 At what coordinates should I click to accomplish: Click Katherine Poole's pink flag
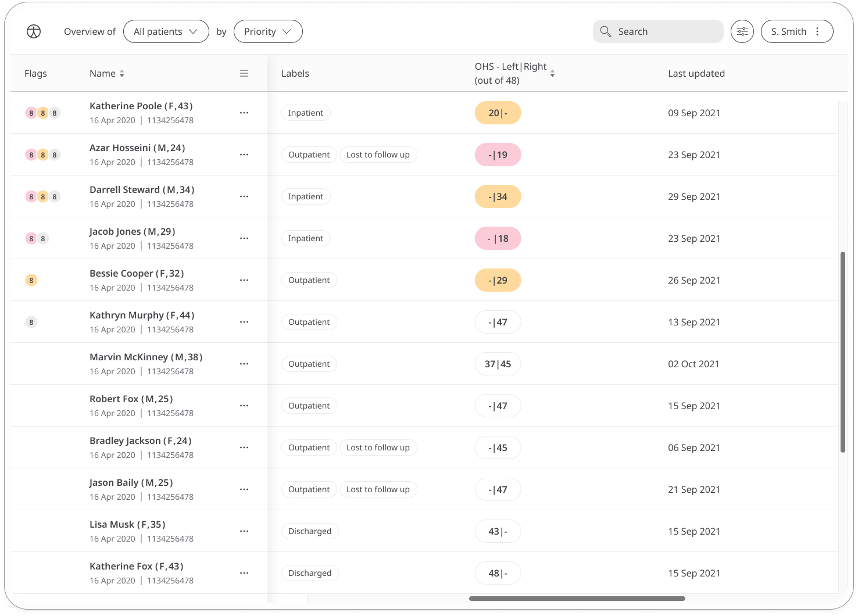(31, 113)
